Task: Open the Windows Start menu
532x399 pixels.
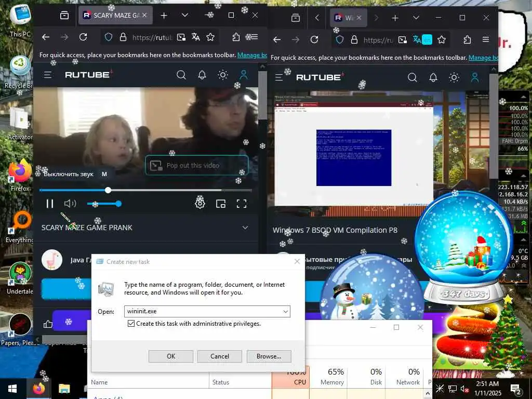Action: tap(12, 389)
